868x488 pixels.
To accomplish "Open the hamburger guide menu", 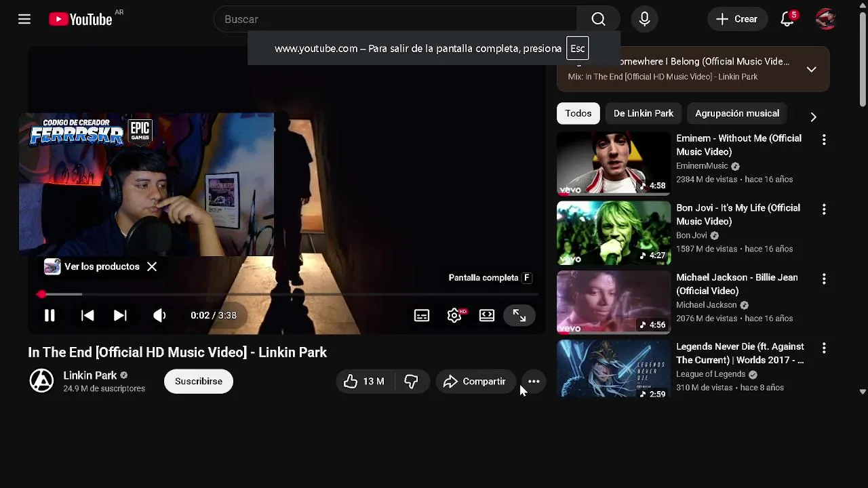I will point(24,19).
